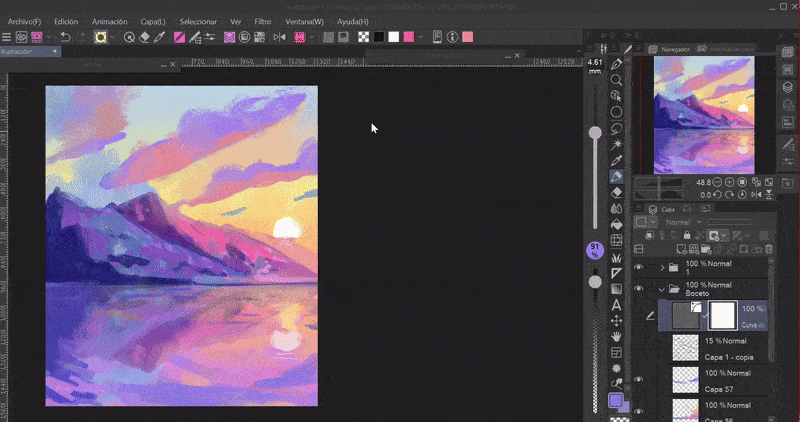Click the brush size slider handle
This screenshot has width=800, height=422.
pos(595,133)
